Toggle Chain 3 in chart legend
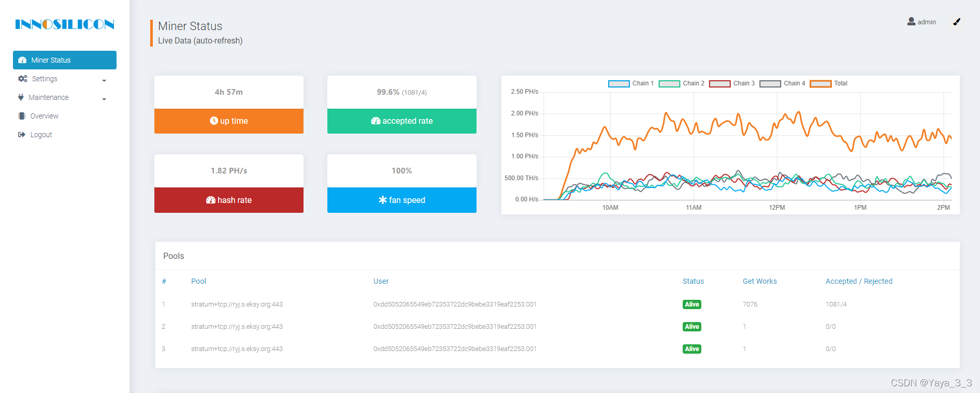The height and width of the screenshot is (393, 980). coord(731,83)
